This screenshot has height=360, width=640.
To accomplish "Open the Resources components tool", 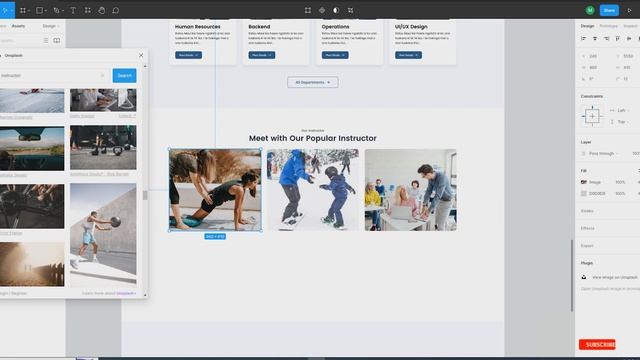I will [87, 10].
